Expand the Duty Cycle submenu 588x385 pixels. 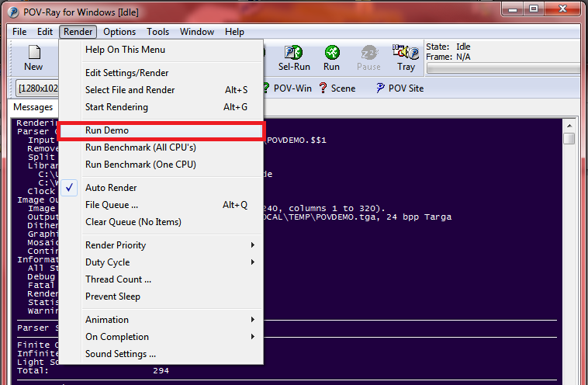click(161, 262)
